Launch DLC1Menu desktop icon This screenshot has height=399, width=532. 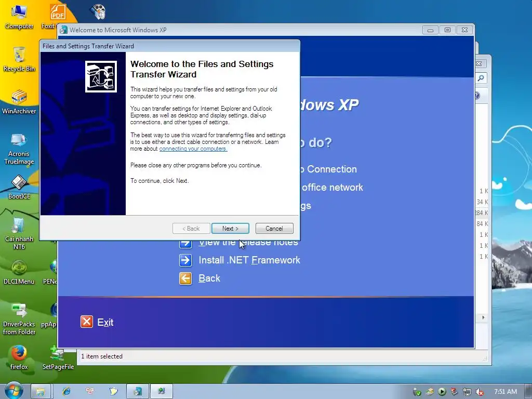(19, 273)
